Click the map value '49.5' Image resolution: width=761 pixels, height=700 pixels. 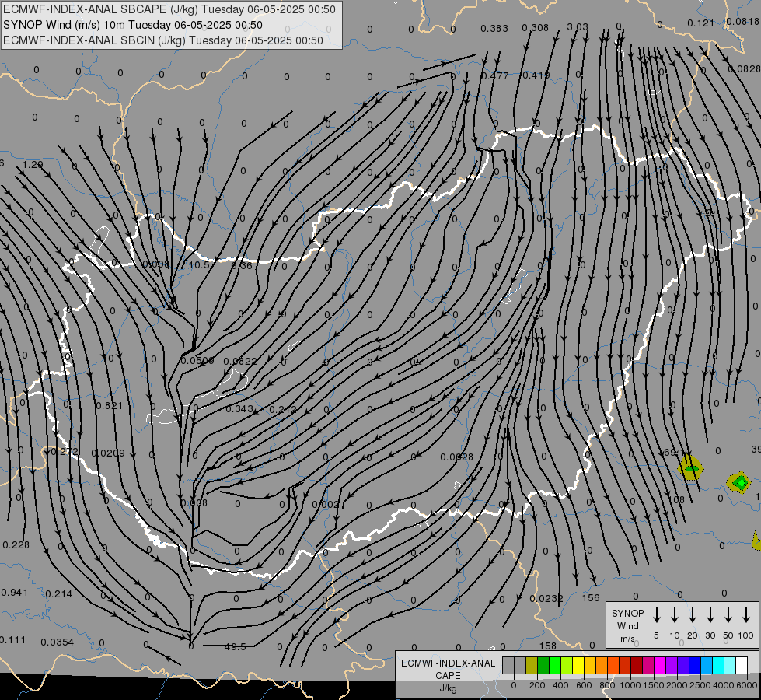236,646
